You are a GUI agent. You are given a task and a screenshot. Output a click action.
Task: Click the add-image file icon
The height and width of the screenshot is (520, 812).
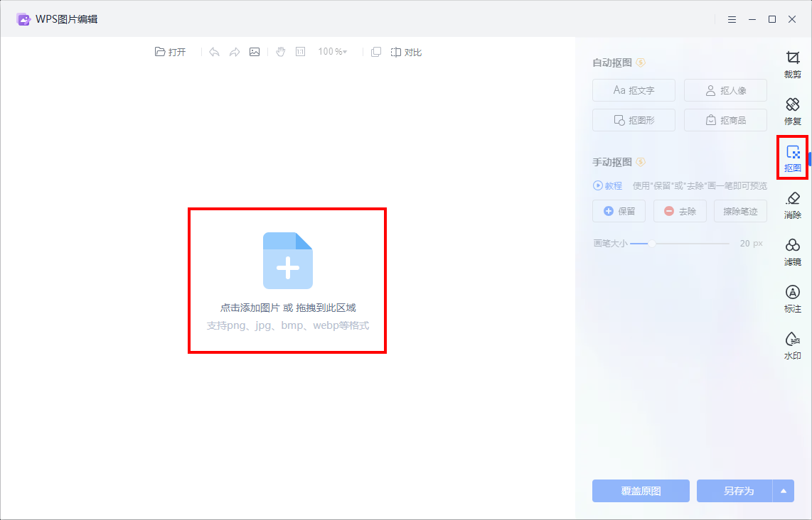pos(288,260)
